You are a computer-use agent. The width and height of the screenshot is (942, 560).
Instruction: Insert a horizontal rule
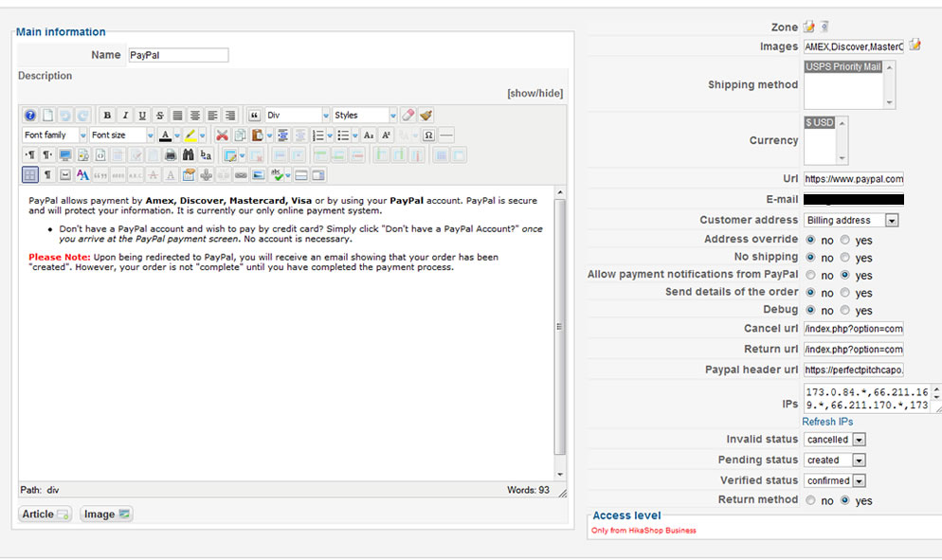click(x=446, y=135)
